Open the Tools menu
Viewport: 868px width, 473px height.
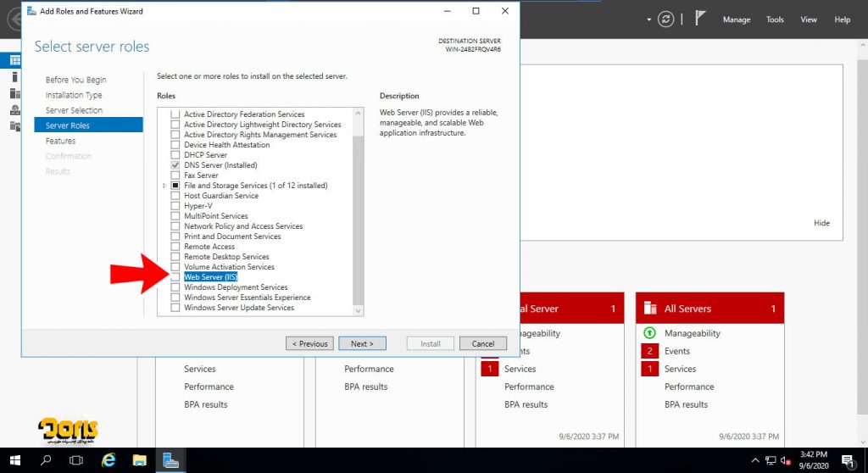[775, 19]
